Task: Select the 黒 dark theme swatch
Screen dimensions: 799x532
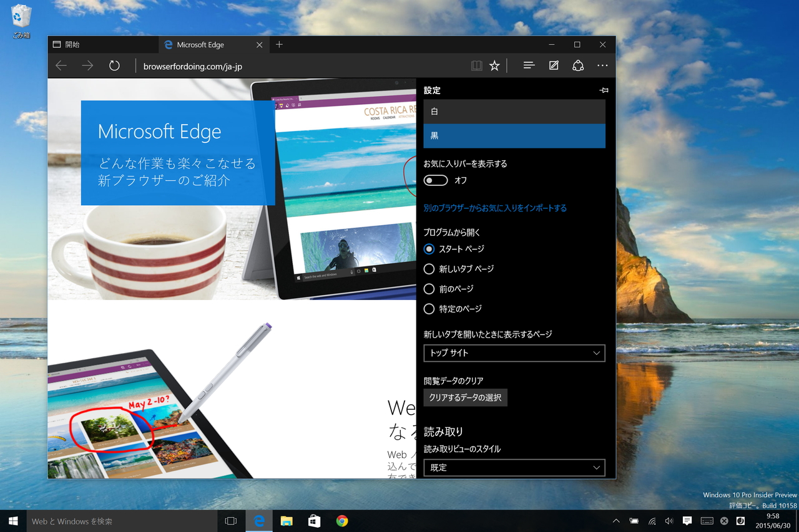Action: tap(514, 135)
